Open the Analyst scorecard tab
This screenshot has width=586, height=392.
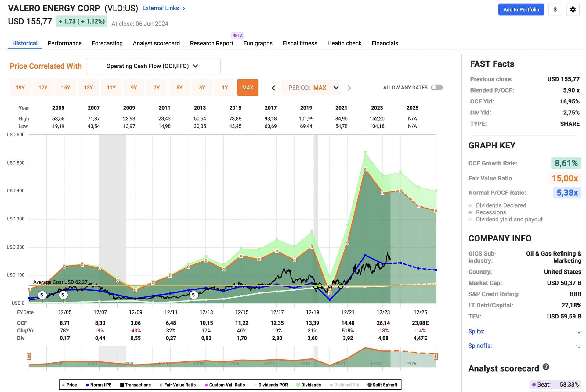click(x=156, y=43)
